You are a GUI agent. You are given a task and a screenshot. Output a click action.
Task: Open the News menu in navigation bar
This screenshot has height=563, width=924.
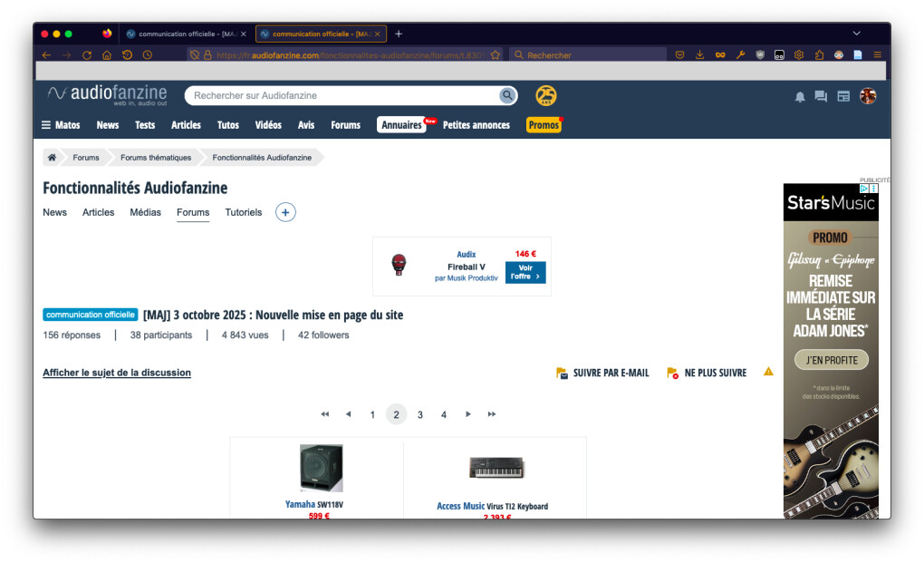(x=108, y=125)
